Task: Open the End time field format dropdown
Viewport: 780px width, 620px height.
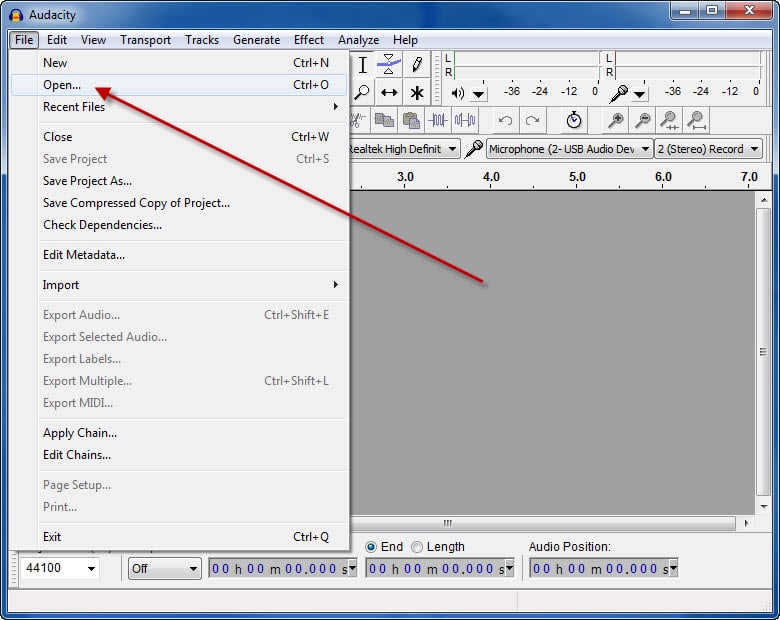Action: tap(509, 568)
